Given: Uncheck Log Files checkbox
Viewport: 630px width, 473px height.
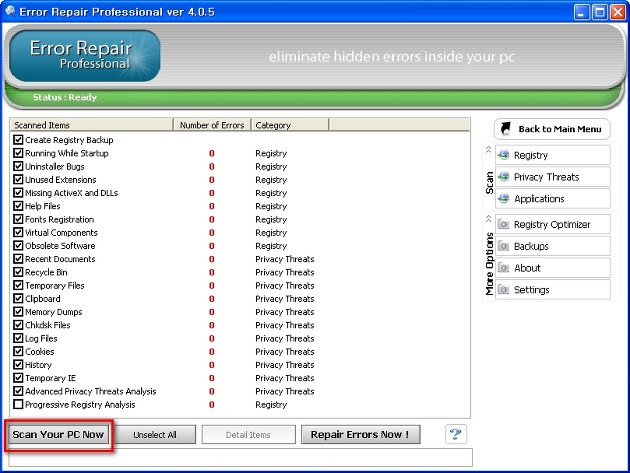Looking at the screenshot, I should (x=18, y=338).
